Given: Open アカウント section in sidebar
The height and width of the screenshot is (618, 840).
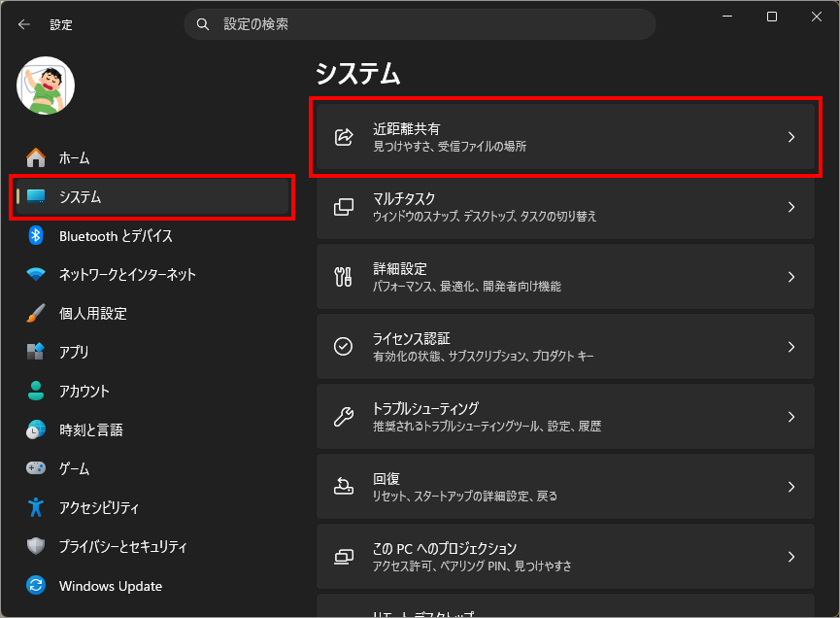Looking at the screenshot, I should [84, 391].
